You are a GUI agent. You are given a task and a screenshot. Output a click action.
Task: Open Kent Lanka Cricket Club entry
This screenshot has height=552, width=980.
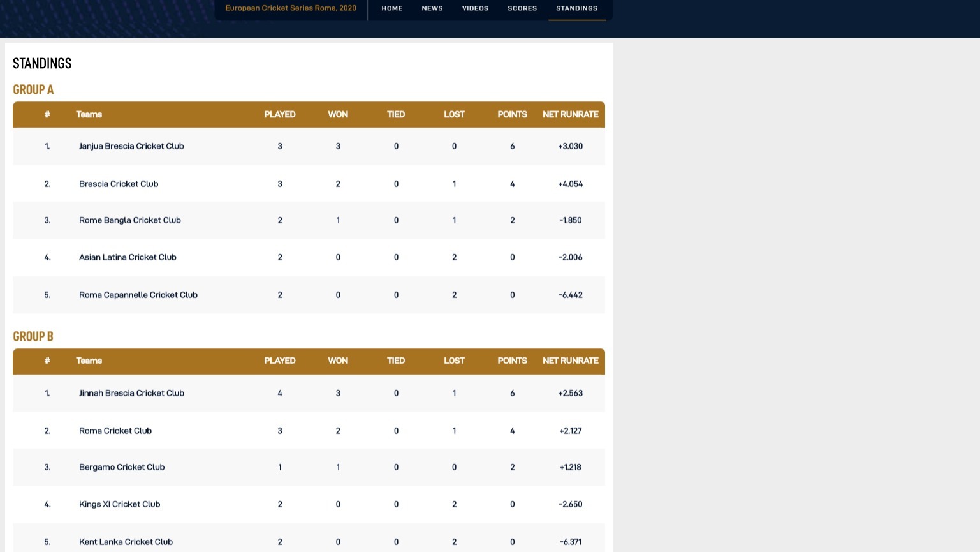point(126,542)
